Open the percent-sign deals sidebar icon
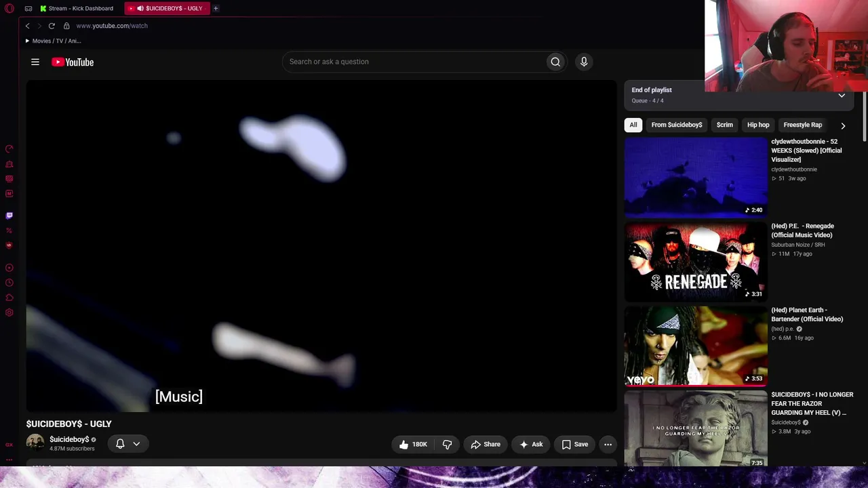The width and height of the screenshot is (868, 488). tap(9, 230)
